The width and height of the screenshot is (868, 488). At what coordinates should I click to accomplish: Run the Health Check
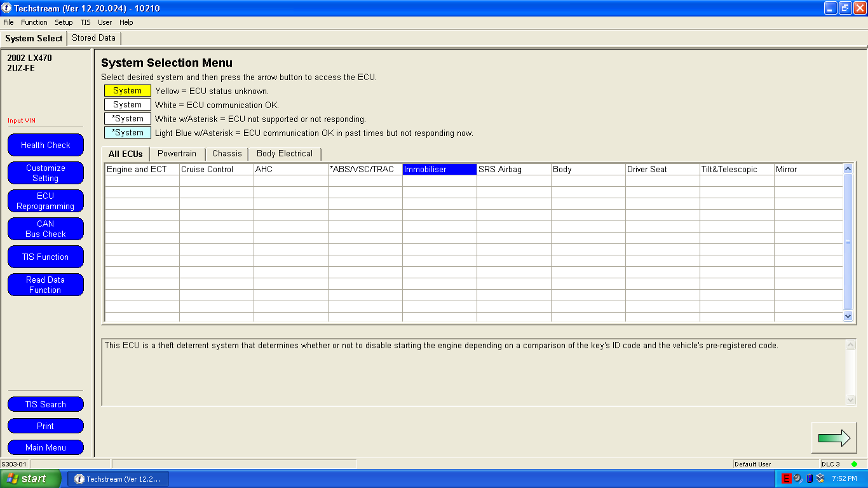(x=46, y=145)
